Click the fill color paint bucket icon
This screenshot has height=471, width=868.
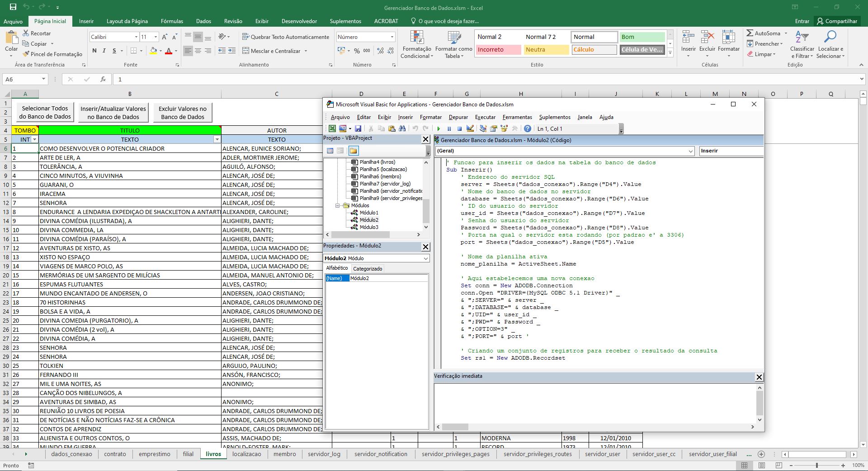click(154, 51)
